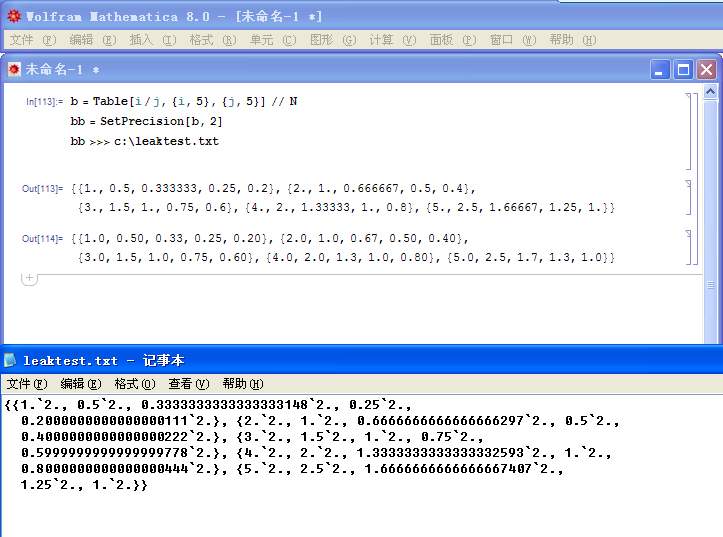Open the 面板 (P) menu
The height and width of the screenshot is (537, 723).
coord(453,40)
